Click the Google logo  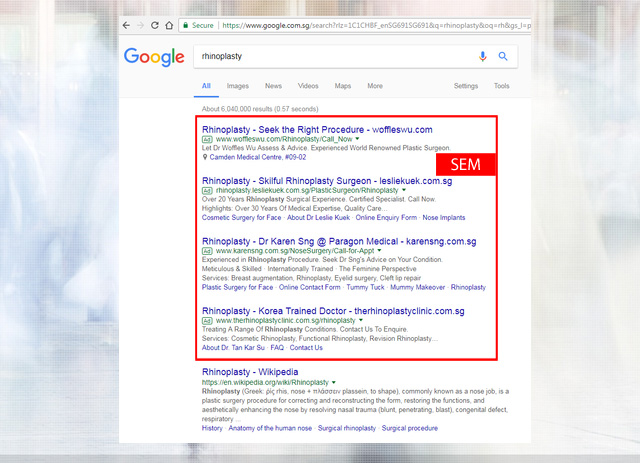pos(154,57)
